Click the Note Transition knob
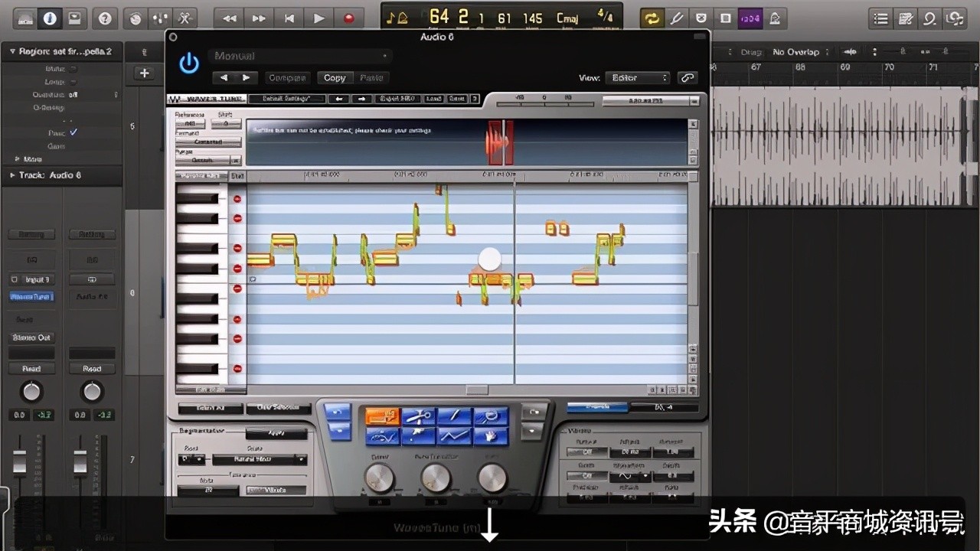 point(435,478)
